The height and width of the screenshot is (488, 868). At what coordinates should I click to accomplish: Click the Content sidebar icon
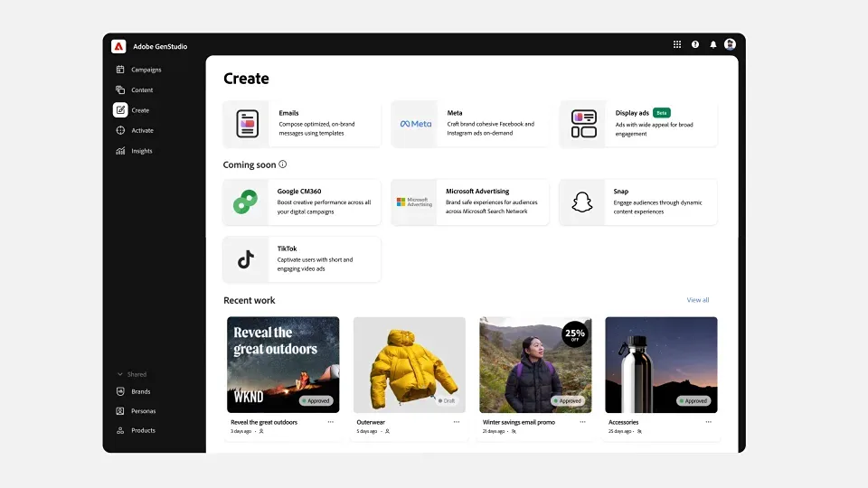click(120, 89)
